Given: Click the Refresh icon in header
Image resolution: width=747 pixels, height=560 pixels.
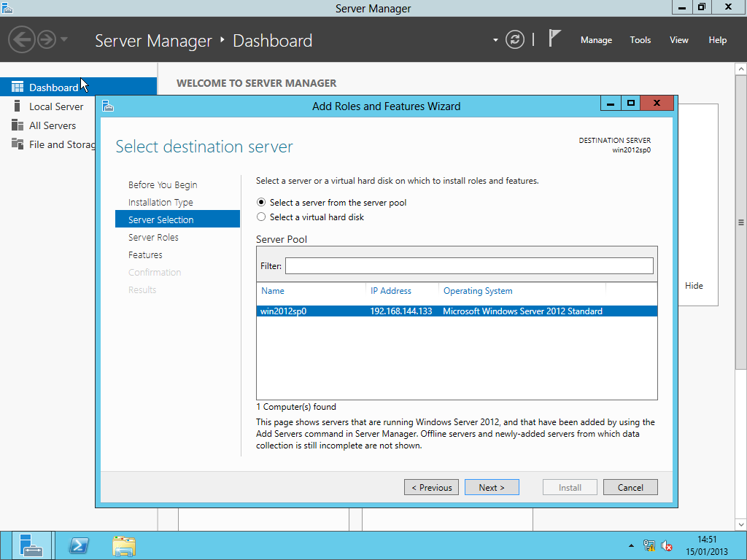Looking at the screenshot, I should click(515, 40).
